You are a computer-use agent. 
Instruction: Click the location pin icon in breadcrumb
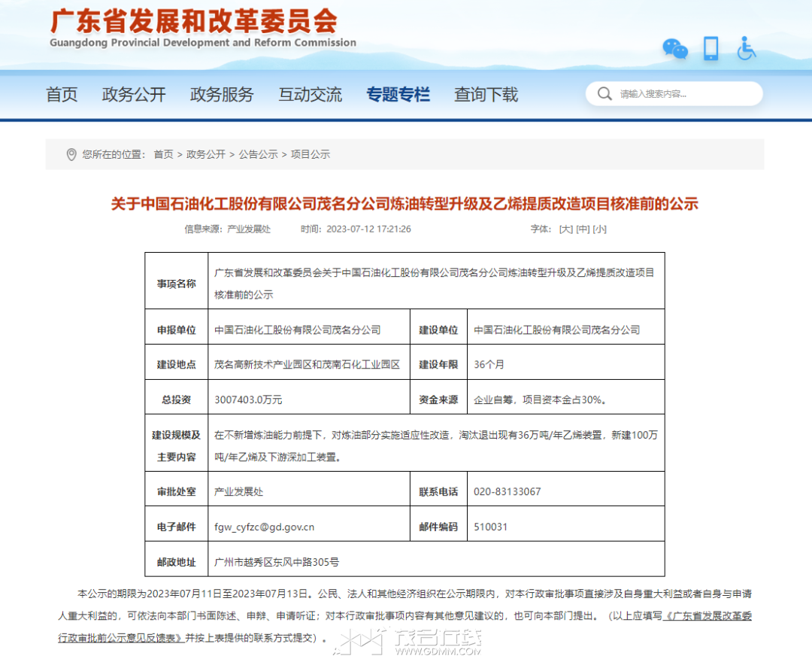click(x=71, y=154)
